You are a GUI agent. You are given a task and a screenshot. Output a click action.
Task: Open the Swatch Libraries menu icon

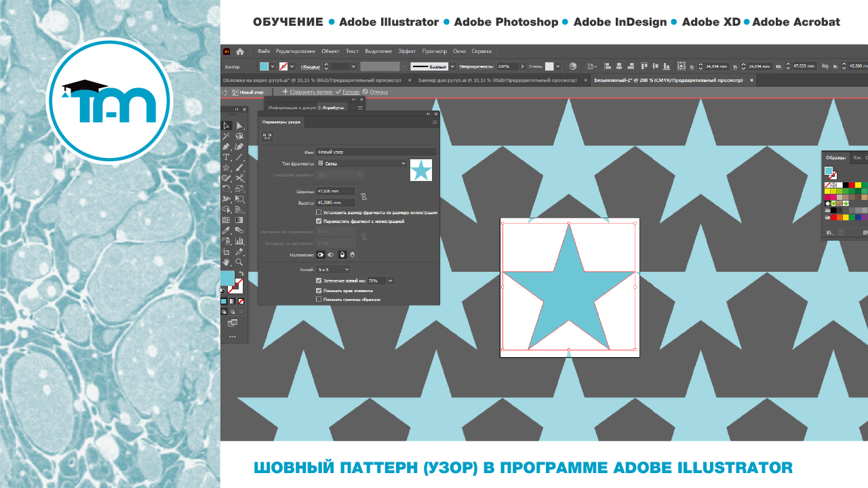829,232
